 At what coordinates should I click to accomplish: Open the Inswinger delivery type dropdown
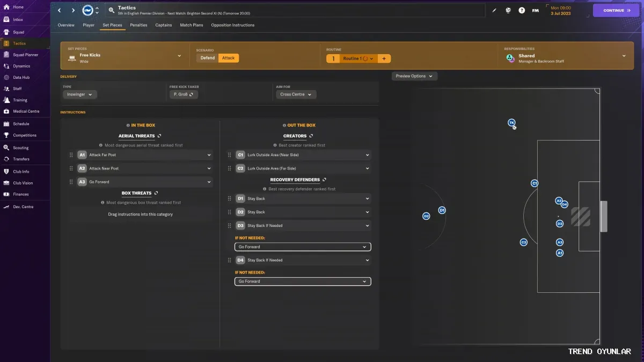point(80,94)
